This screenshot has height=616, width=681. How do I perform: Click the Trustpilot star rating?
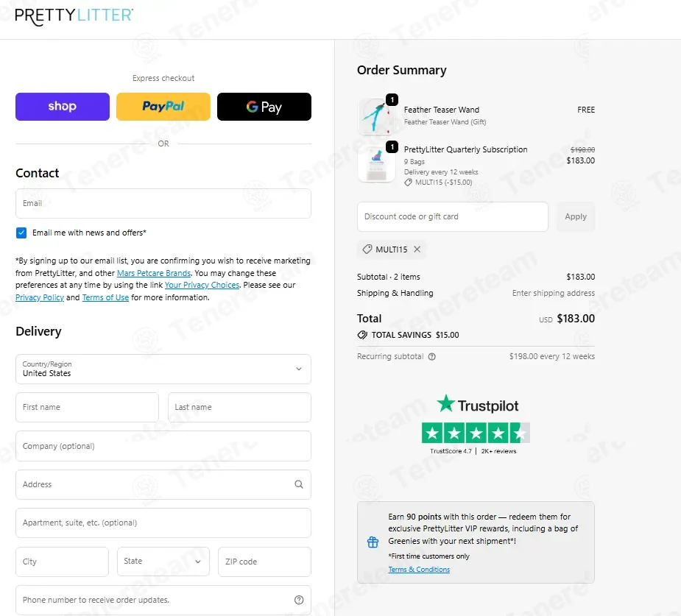(476, 433)
